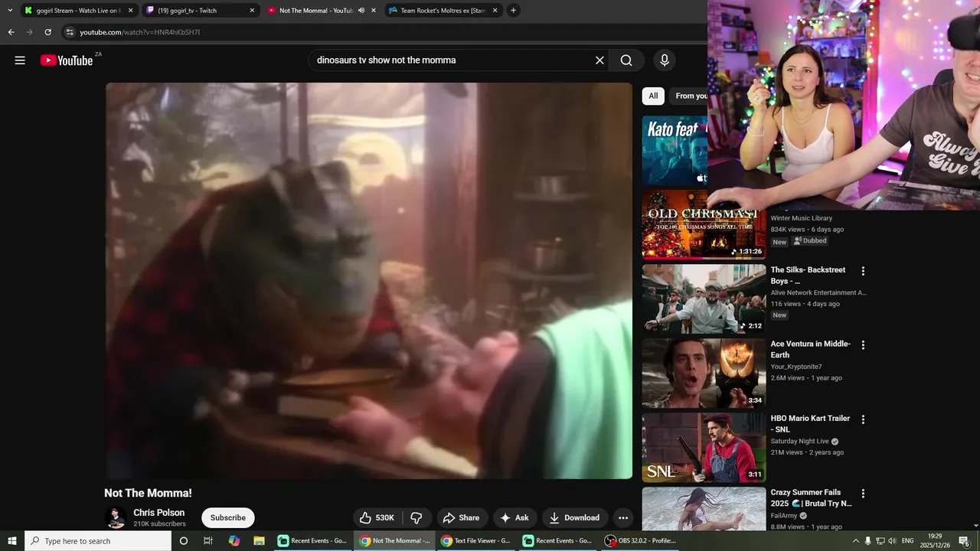This screenshot has width=980, height=551.
Task: Click the Ask button
Action: pos(514,518)
